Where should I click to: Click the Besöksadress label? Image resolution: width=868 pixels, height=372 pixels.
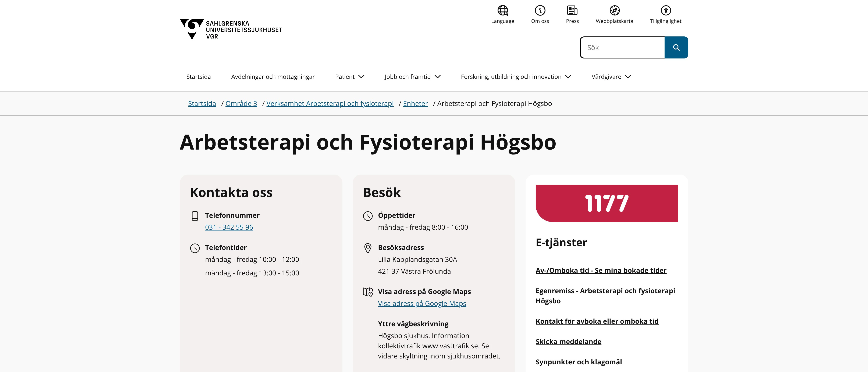point(401,248)
